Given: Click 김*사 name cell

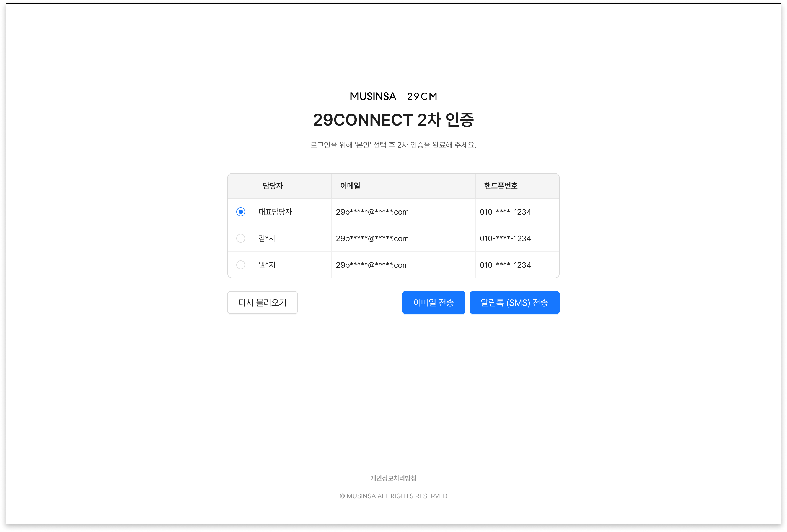Looking at the screenshot, I should [267, 238].
